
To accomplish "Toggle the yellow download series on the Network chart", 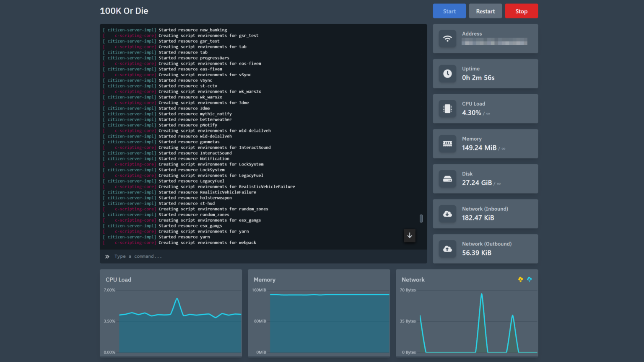I will (520, 279).
